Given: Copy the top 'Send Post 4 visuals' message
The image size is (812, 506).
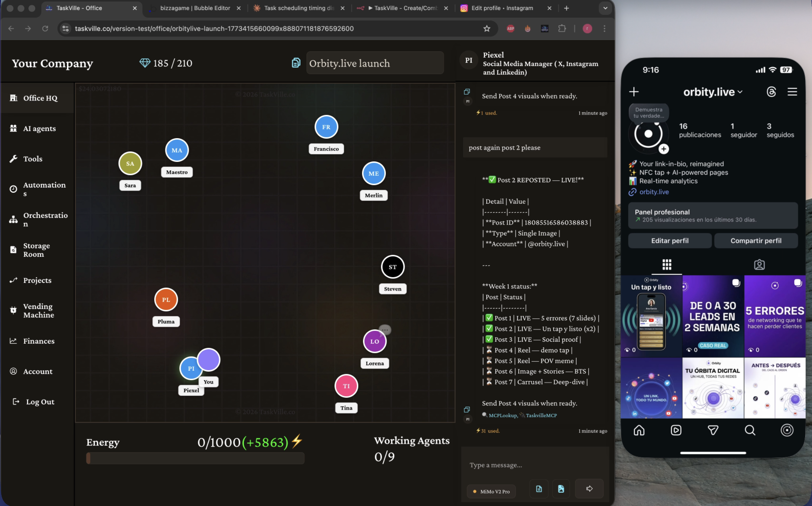Looking at the screenshot, I should [467, 92].
